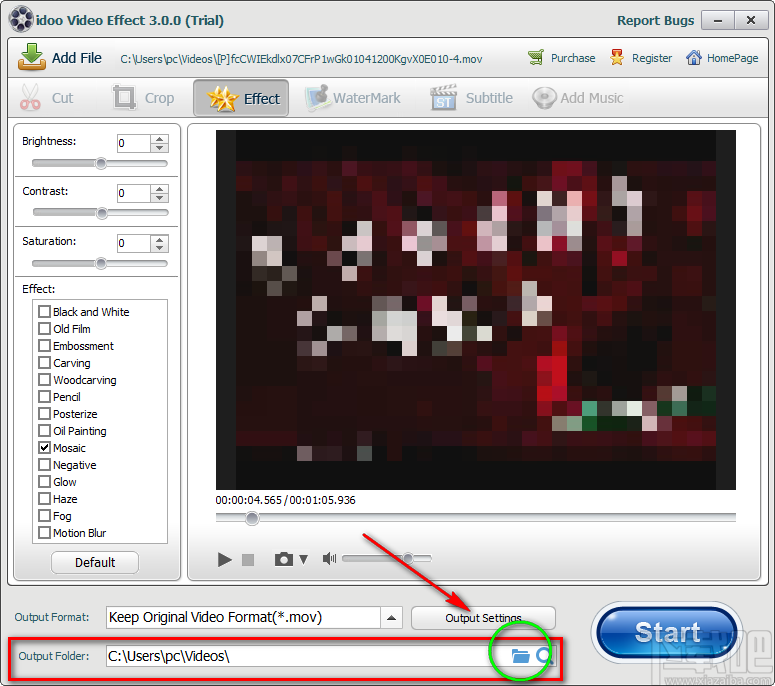The width and height of the screenshot is (775, 686).
Task: Decrease Saturation with down arrow
Action: [159, 248]
